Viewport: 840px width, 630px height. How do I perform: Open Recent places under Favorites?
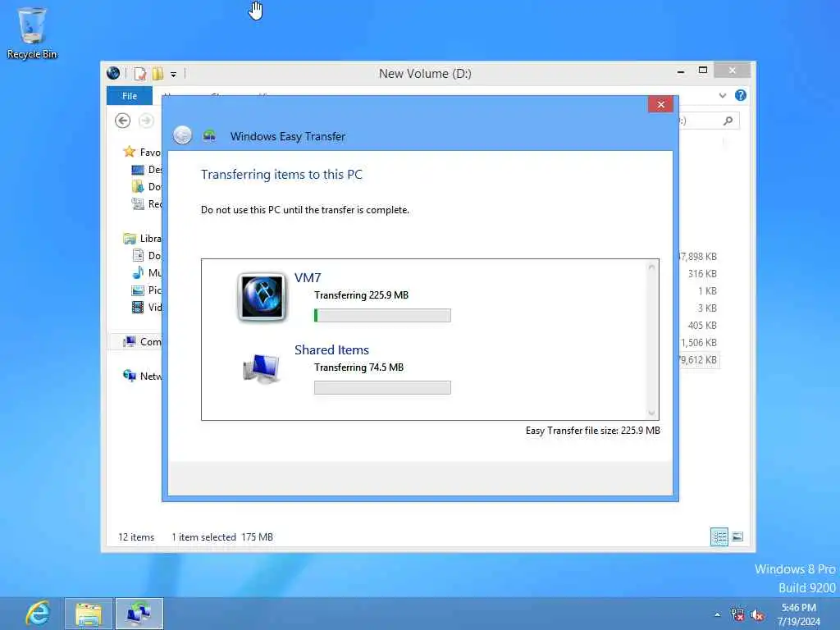click(x=146, y=203)
